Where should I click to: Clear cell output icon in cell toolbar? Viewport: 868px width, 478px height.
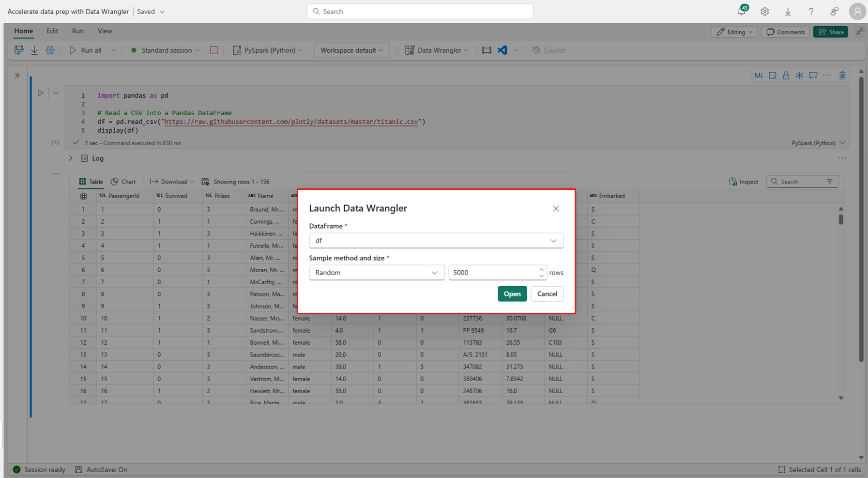773,75
